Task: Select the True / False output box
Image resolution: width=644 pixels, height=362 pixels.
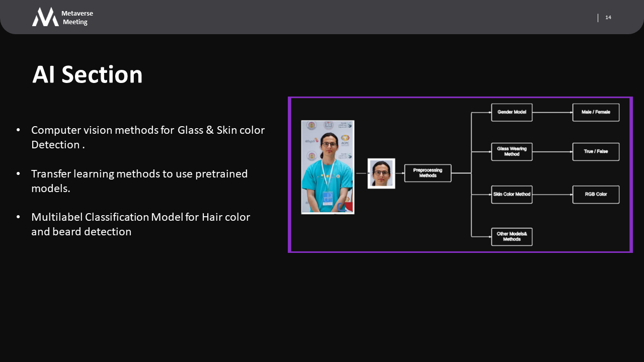Action: click(x=596, y=151)
